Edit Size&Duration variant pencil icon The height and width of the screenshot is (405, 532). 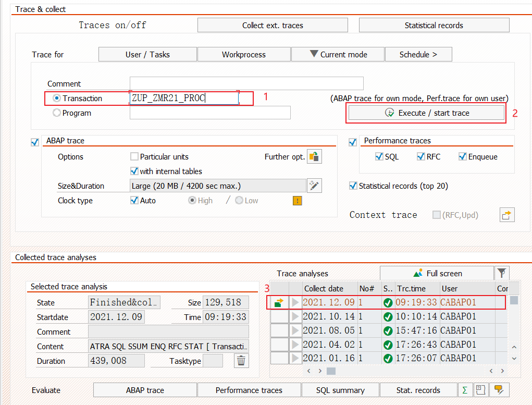[x=314, y=186]
